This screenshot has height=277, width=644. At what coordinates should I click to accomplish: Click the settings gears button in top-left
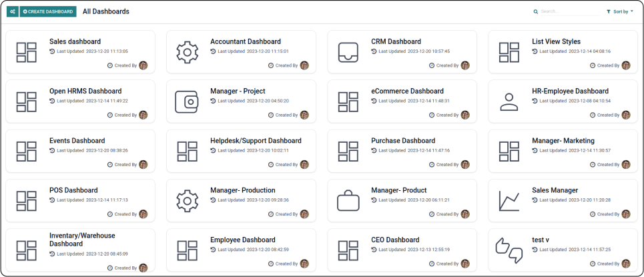[12, 11]
